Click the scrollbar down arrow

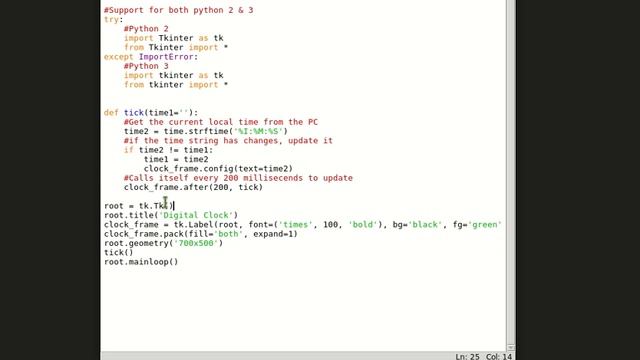tap(511, 347)
